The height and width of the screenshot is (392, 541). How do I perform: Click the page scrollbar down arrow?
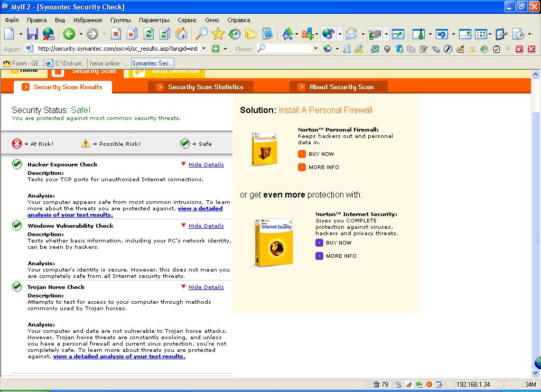pos(536,372)
